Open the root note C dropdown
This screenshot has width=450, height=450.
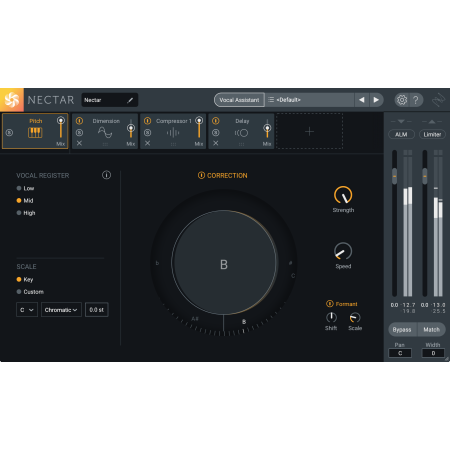coord(27,310)
